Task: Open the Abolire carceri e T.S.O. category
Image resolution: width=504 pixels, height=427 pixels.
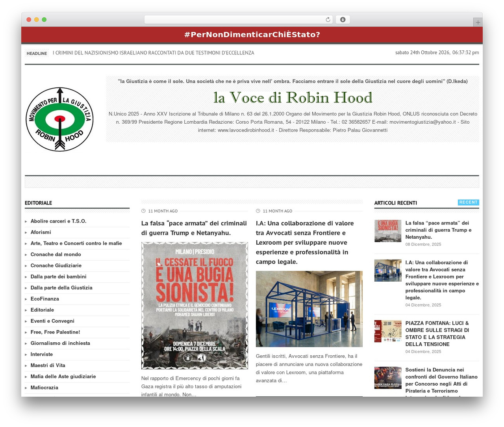Action: point(58,221)
